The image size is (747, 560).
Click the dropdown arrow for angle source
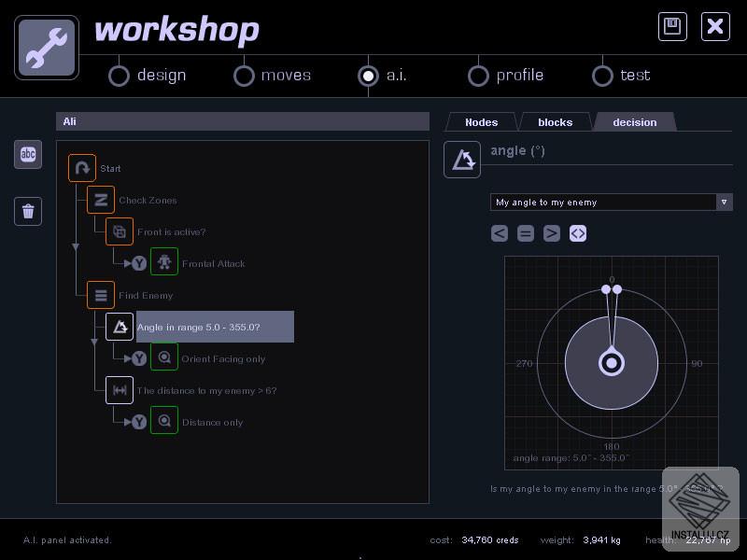click(725, 202)
